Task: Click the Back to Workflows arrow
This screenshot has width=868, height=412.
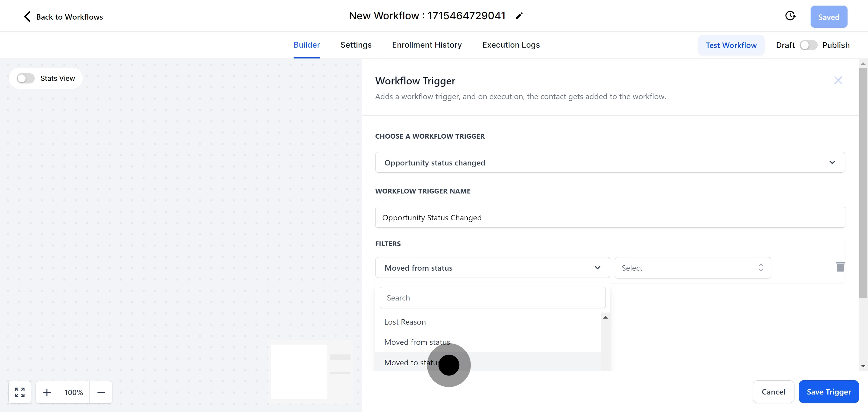Action: [x=27, y=17]
